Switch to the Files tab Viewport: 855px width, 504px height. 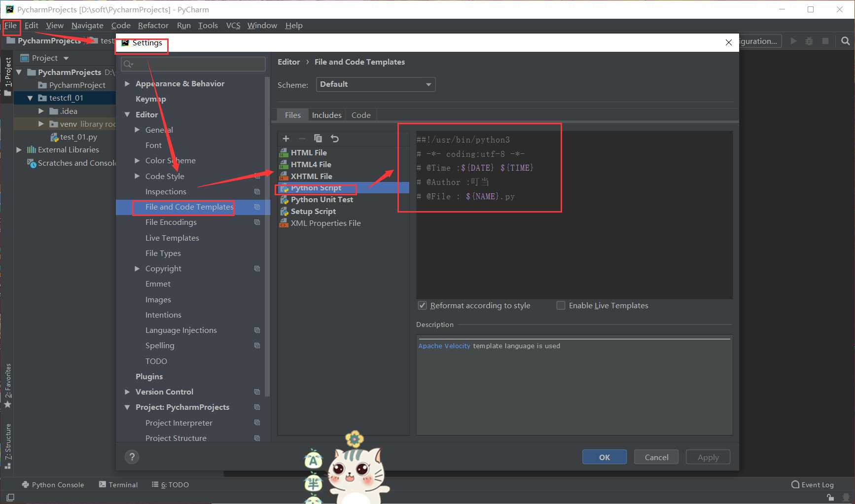click(292, 115)
